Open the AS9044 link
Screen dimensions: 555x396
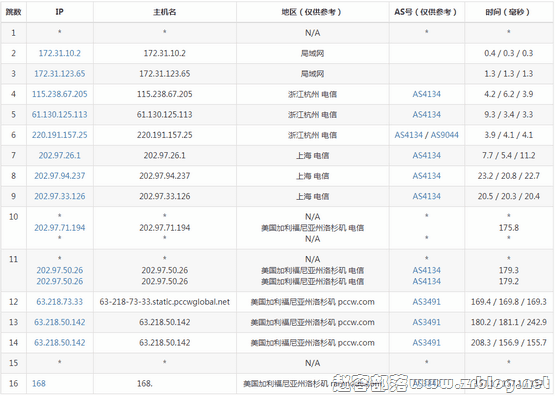click(445, 135)
